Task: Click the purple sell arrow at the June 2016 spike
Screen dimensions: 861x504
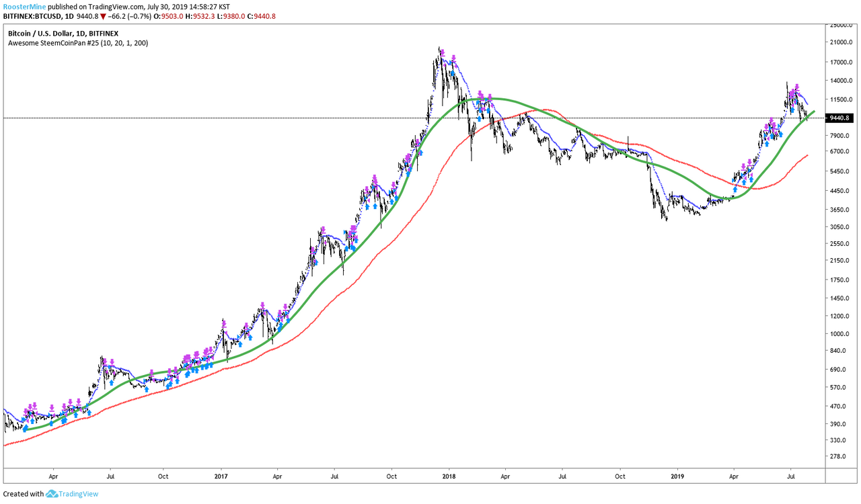Action: (x=106, y=363)
